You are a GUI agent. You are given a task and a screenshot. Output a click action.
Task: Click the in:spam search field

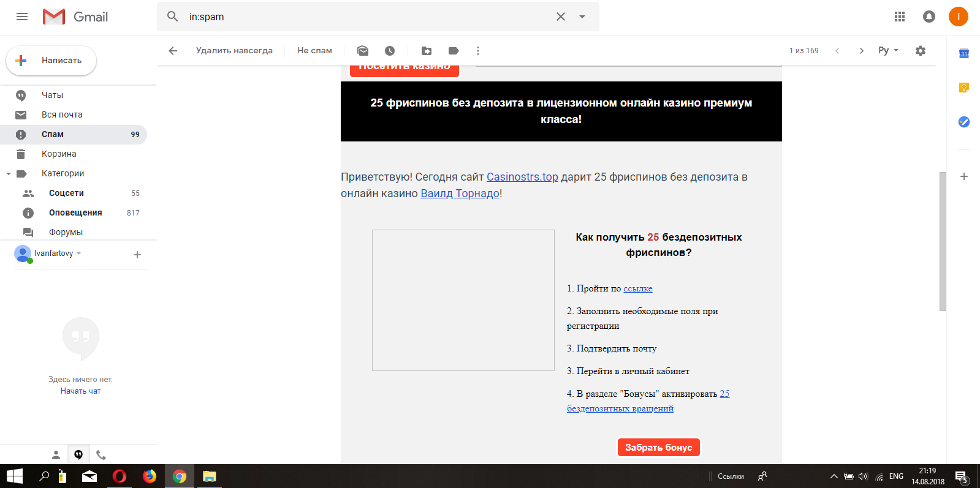click(368, 17)
